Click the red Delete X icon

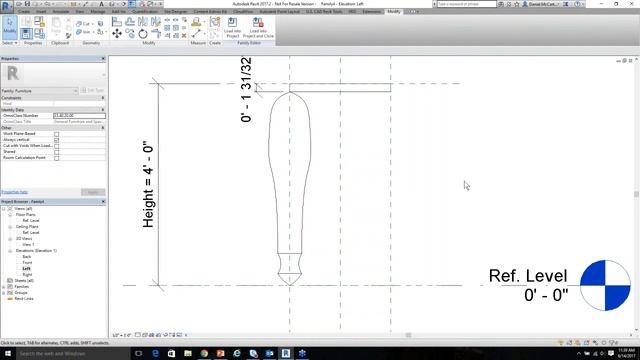coord(184,36)
